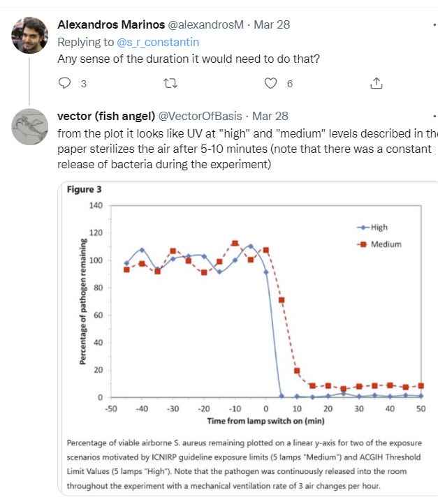This screenshot has width=438, height=504.
Task: Click the Alexandros Marinos display name
Action: [x=111, y=24]
